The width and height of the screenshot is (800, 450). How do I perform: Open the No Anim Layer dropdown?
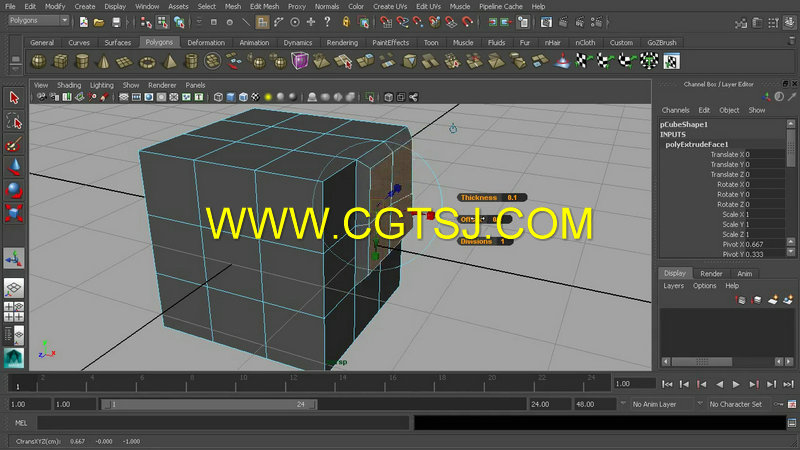661,404
